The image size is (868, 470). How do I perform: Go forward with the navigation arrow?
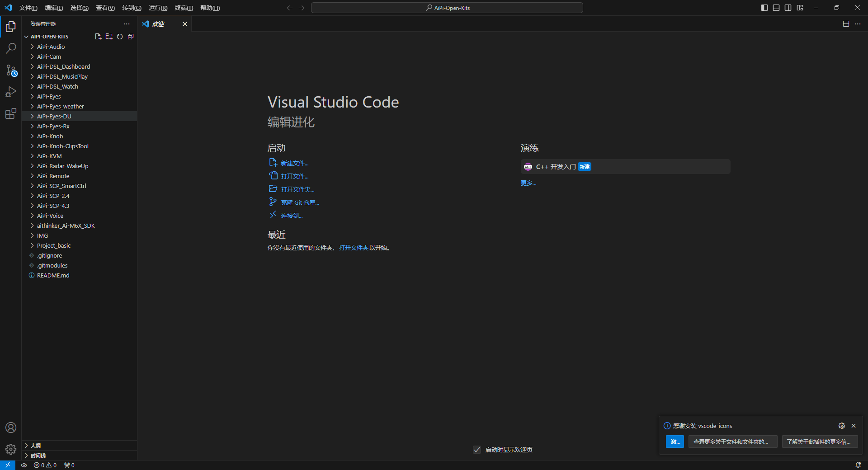pyautogui.click(x=302, y=8)
